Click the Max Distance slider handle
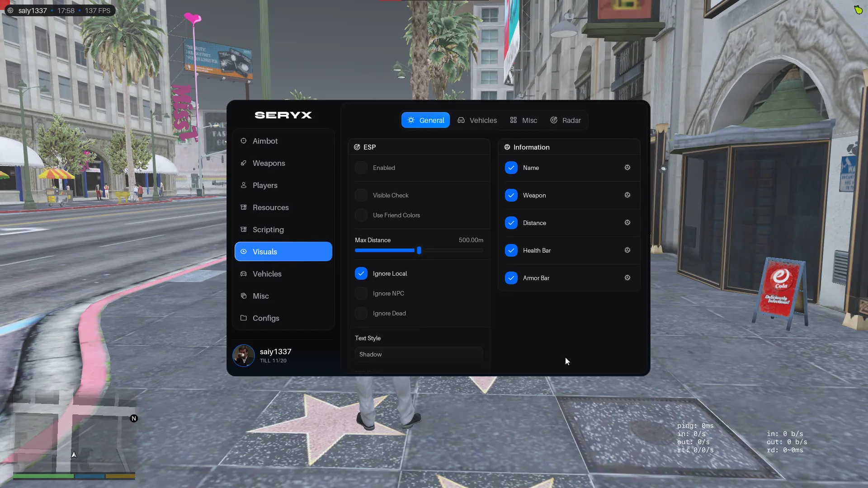Screen dimensions: 868x488 click(419, 250)
